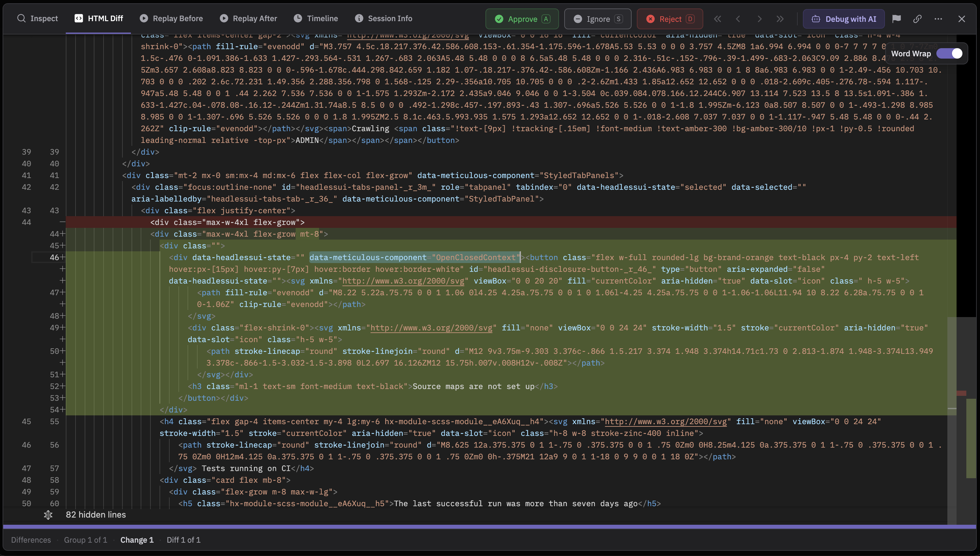Open the three-dots more menu
980x556 pixels.
pos(938,19)
